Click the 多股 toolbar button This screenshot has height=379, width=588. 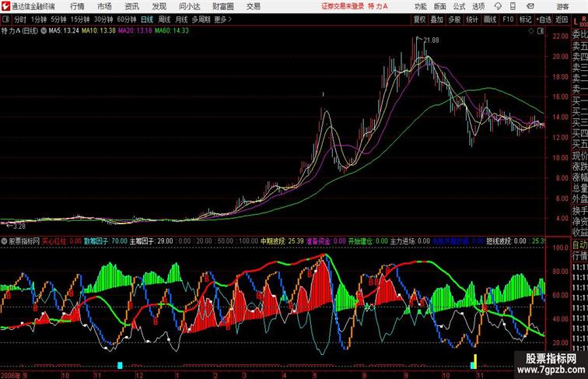point(454,19)
